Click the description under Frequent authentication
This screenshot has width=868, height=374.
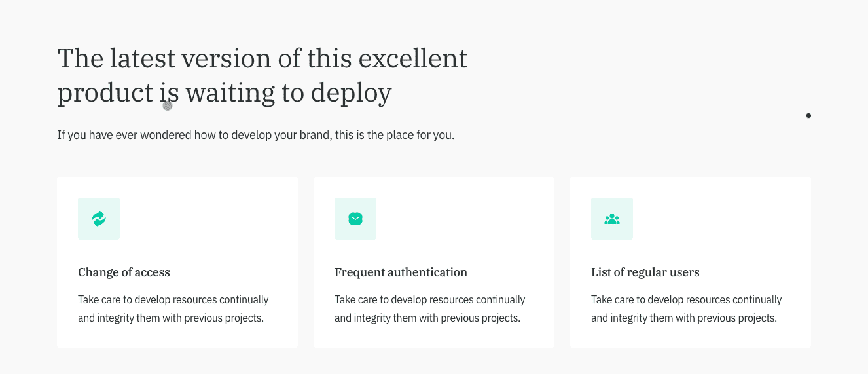429,309
